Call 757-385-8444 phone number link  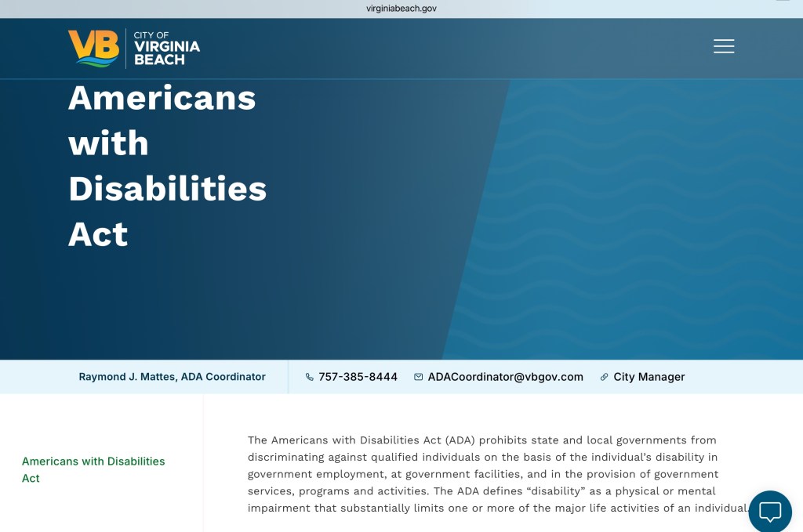pos(358,377)
